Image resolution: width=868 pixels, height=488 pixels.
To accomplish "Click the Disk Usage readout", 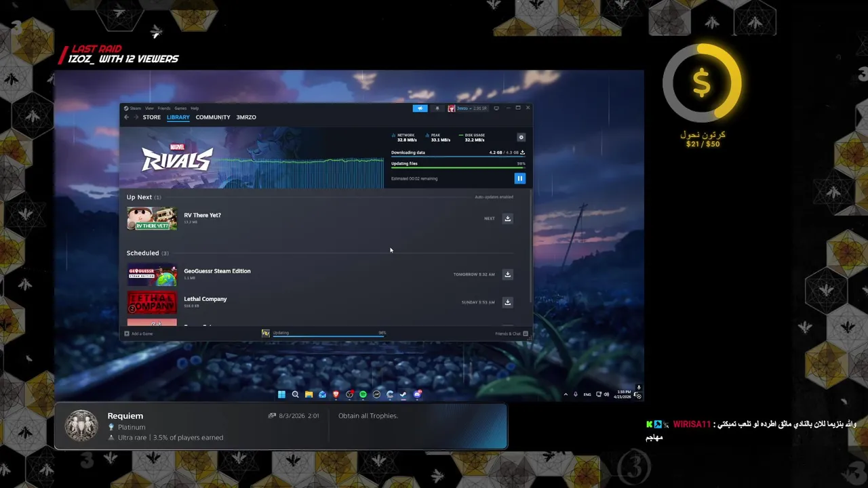I will point(473,138).
